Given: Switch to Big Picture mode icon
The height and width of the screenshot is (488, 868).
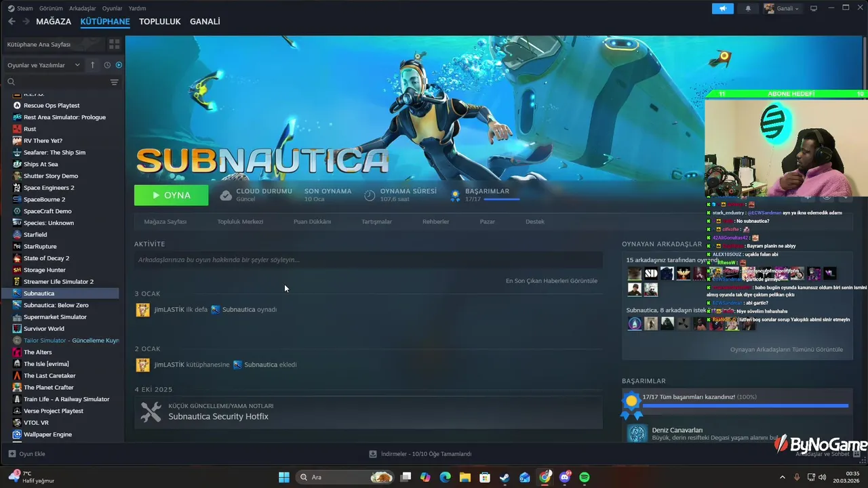Looking at the screenshot, I should [x=814, y=8].
